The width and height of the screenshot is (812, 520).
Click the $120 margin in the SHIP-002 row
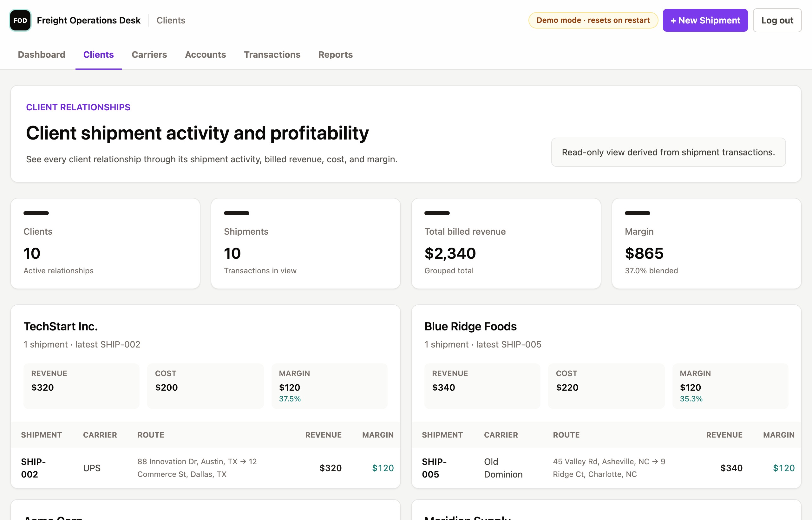[383, 468]
